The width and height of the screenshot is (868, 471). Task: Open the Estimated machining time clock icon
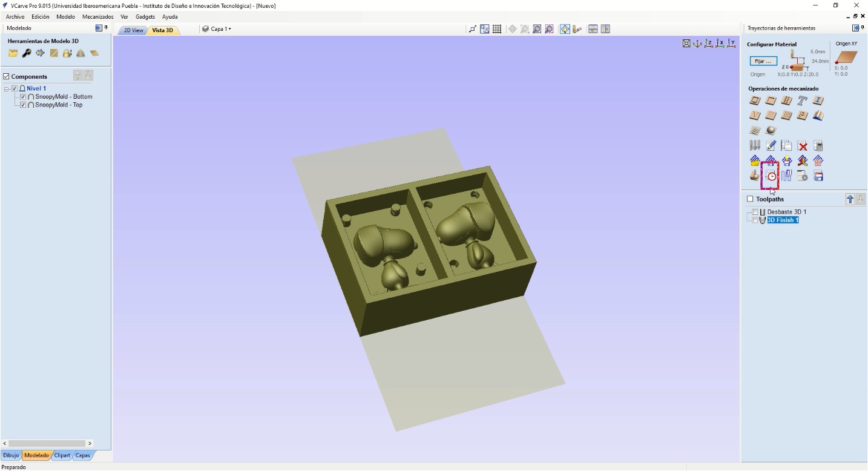pyautogui.click(x=771, y=176)
